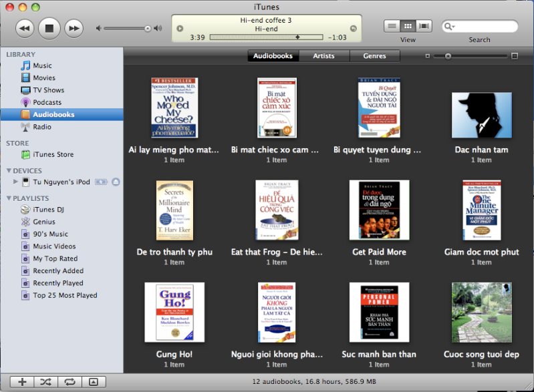
Task: Click the playback progress bar
Action: coord(266,37)
